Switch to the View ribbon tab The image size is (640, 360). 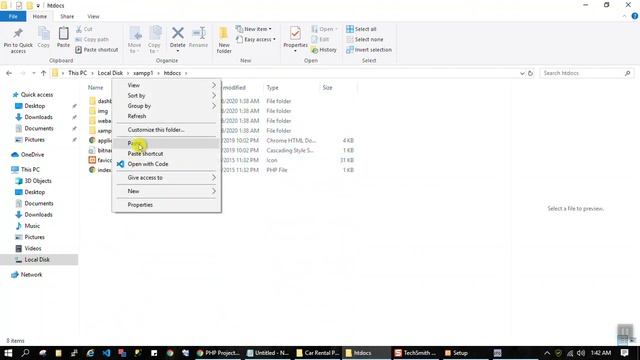(93, 16)
